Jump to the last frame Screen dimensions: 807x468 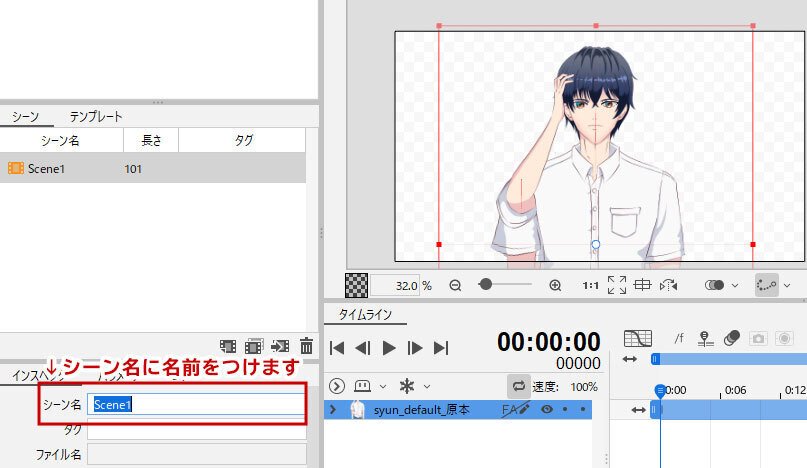[441, 348]
